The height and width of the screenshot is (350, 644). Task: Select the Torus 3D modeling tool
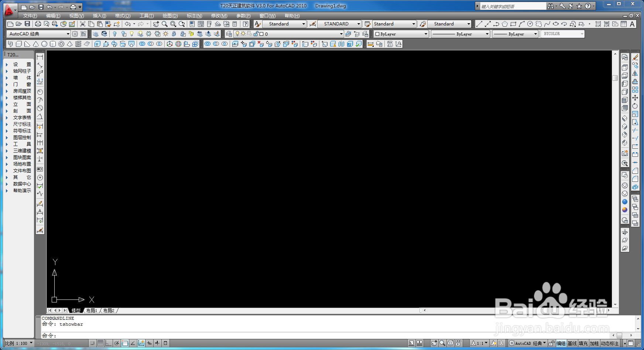tap(61, 44)
